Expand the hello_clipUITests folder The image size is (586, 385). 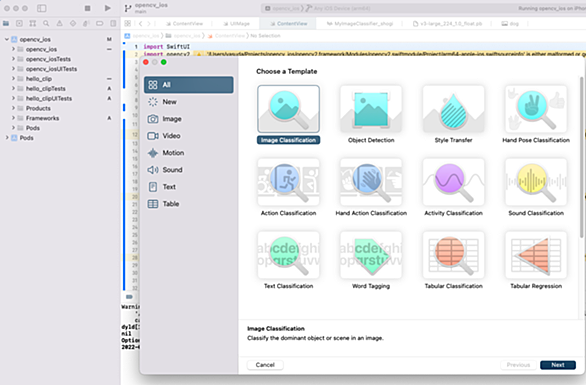click(x=13, y=98)
